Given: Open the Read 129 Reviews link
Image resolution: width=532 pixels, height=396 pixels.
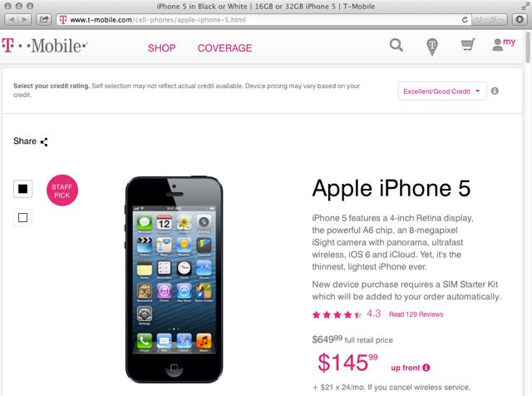Looking at the screenshot, I should click(416, 314).
